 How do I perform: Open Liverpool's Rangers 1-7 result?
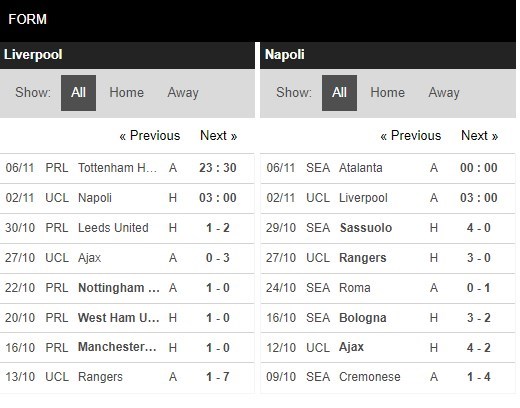coord(127,377)
